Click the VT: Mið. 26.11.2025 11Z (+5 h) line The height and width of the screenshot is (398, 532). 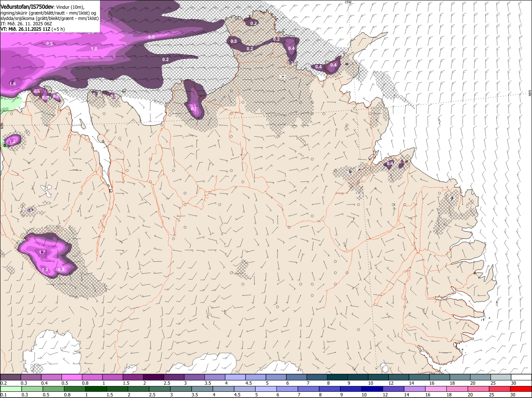click(x=32, y=29)
